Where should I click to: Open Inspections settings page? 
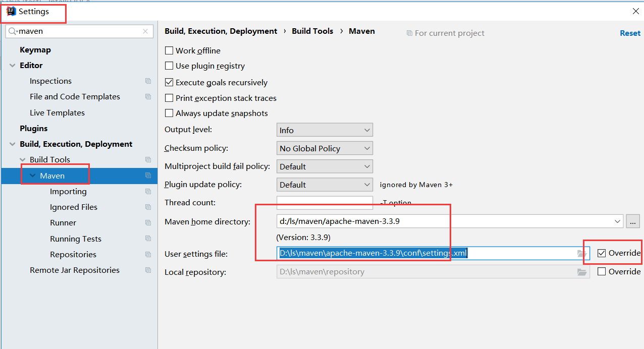pos(50,81)
